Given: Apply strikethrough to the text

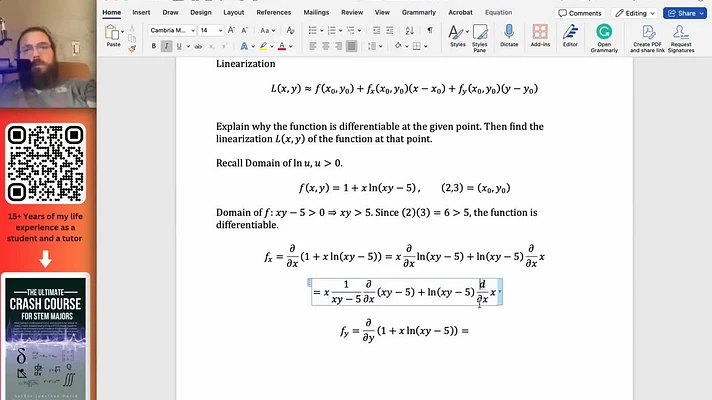Looking at the screenshot, I should tap(198, 46).
